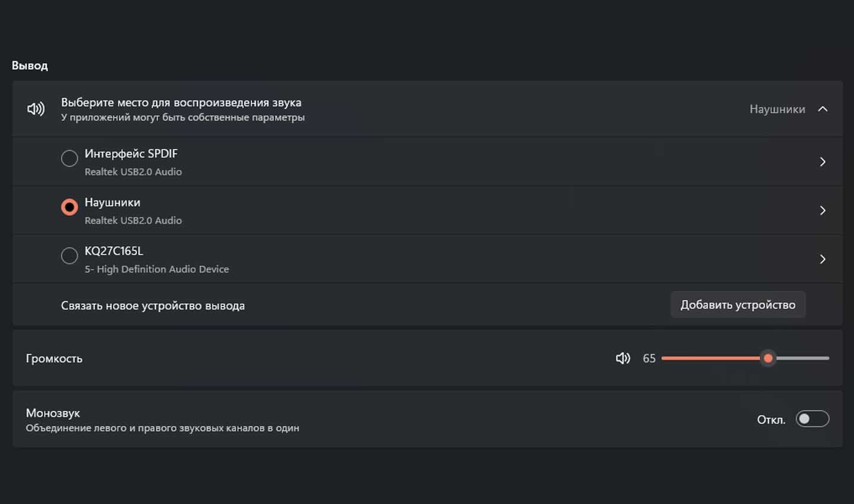This screenshot has width=854, height=504.
Task: Click the Монозвук setting title
Action: (53, 413)
